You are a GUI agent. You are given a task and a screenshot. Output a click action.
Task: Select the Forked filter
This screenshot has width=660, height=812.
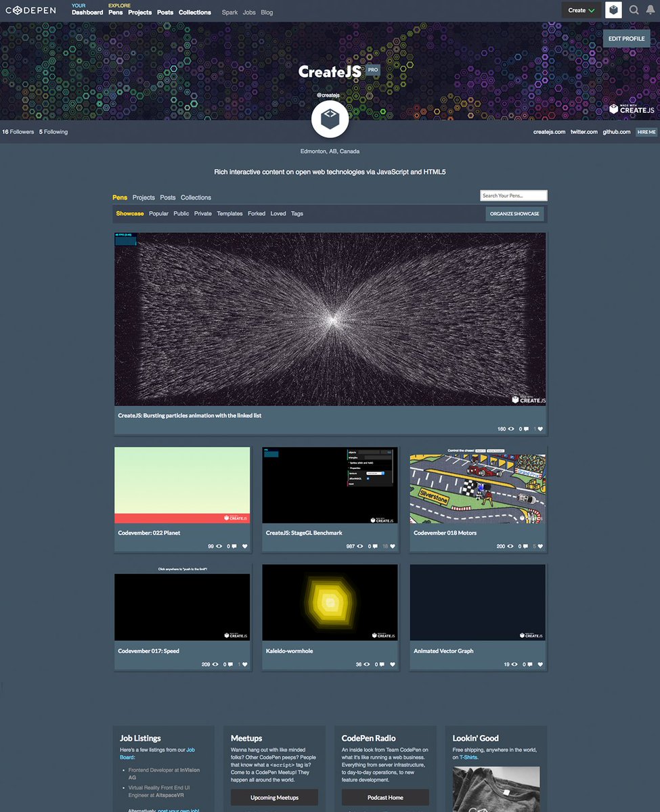tap(257, 214)
